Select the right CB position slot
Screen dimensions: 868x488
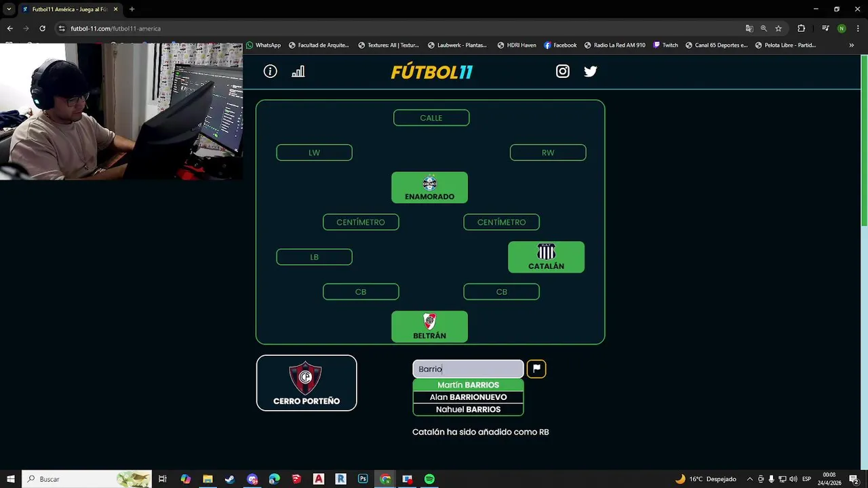(501, 291)
